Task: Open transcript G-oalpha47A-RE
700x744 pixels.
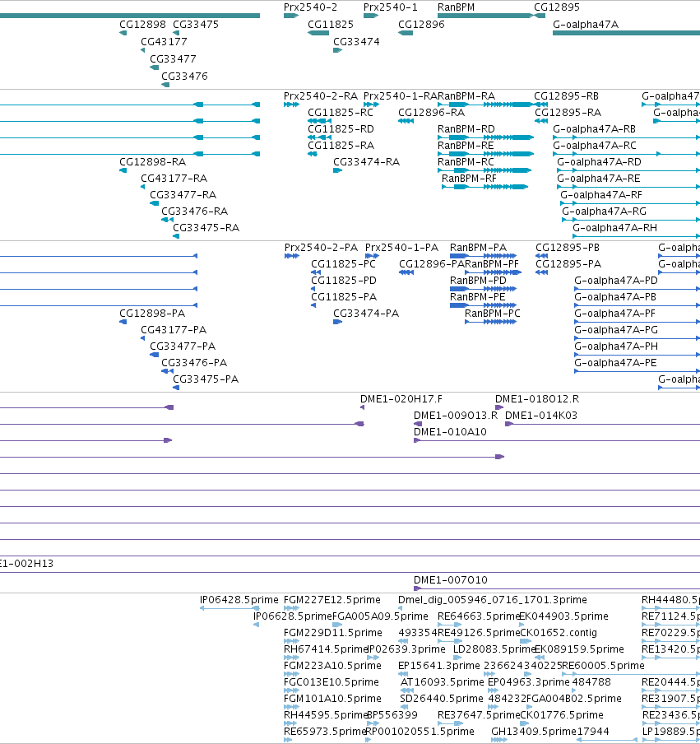Action: click(599, 179)
